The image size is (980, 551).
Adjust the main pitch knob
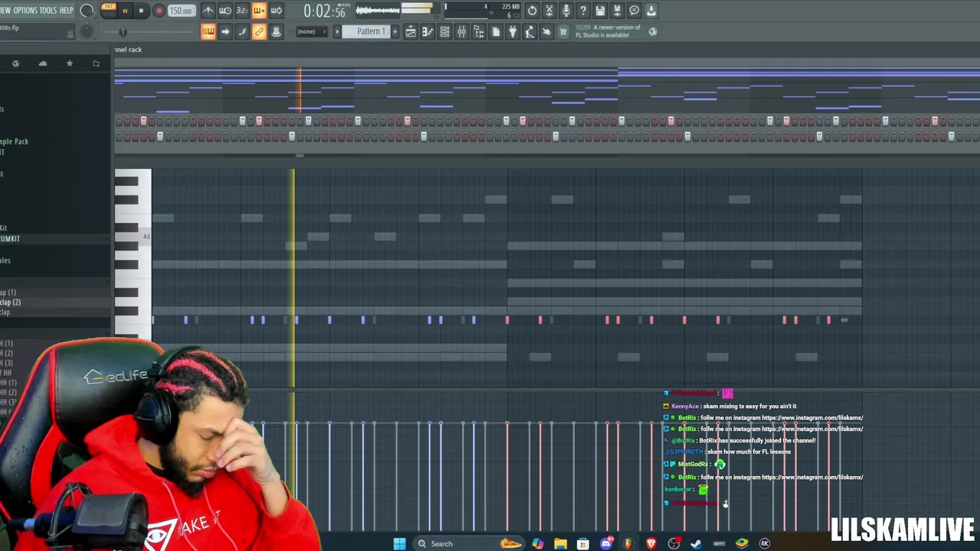87,31
